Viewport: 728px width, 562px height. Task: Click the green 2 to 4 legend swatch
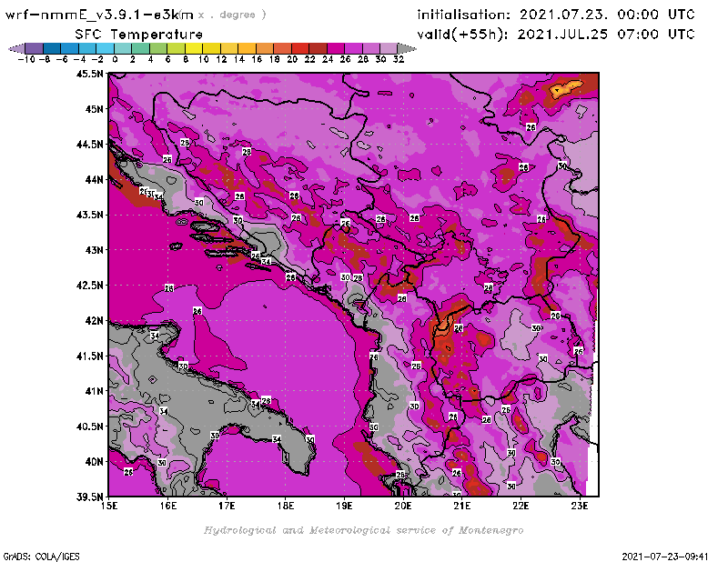(x=140, y=48)
